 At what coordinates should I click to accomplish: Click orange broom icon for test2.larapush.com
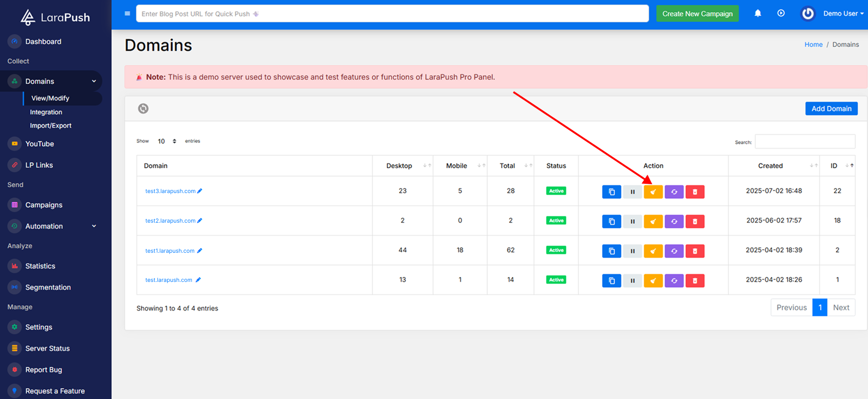pyautogui.click(x=653, y=221)
